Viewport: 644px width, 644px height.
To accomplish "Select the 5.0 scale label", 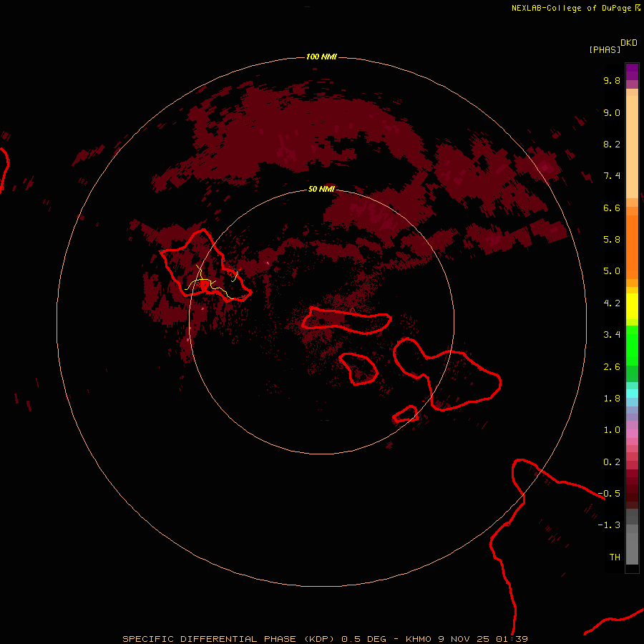I will pyautogui.click(x=612, y=271).
